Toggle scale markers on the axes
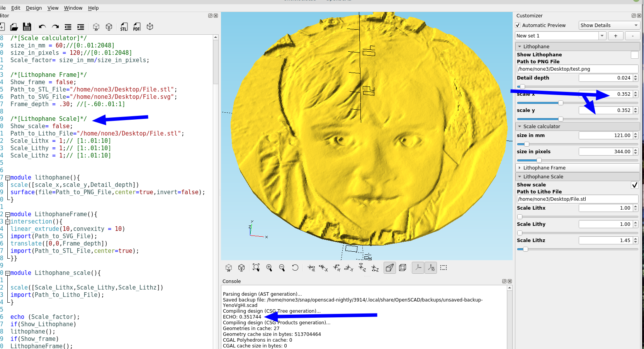 pyautogui.click(x=431, y=268)
